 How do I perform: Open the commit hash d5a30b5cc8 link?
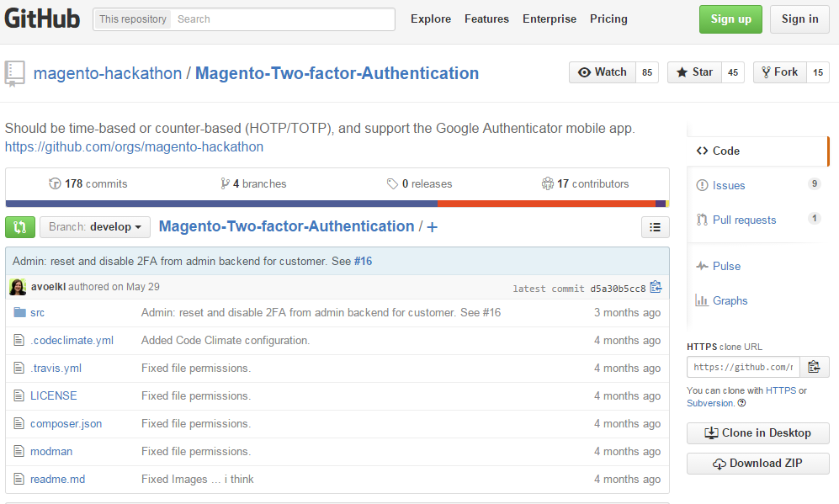(x=618, y=289)
